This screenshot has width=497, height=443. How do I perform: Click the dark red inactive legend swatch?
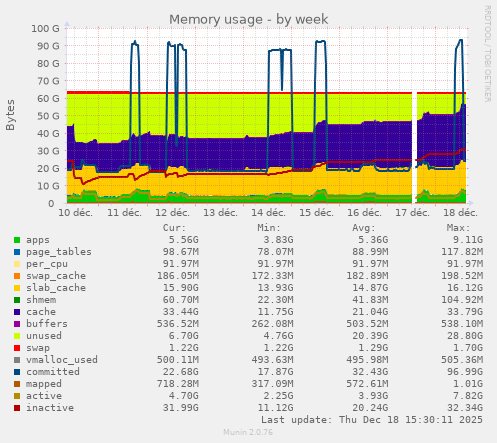(17, 408)
